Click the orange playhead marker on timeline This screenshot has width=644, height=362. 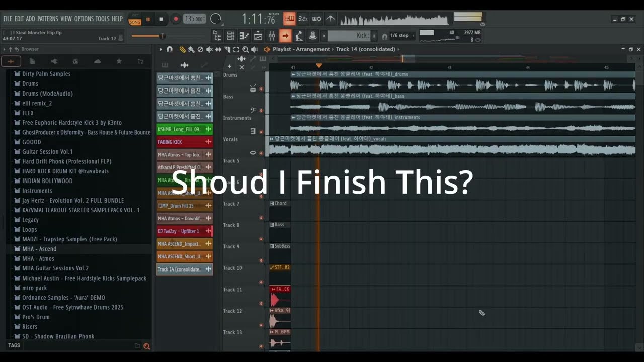pyautogui.click(x=319, y=66)
